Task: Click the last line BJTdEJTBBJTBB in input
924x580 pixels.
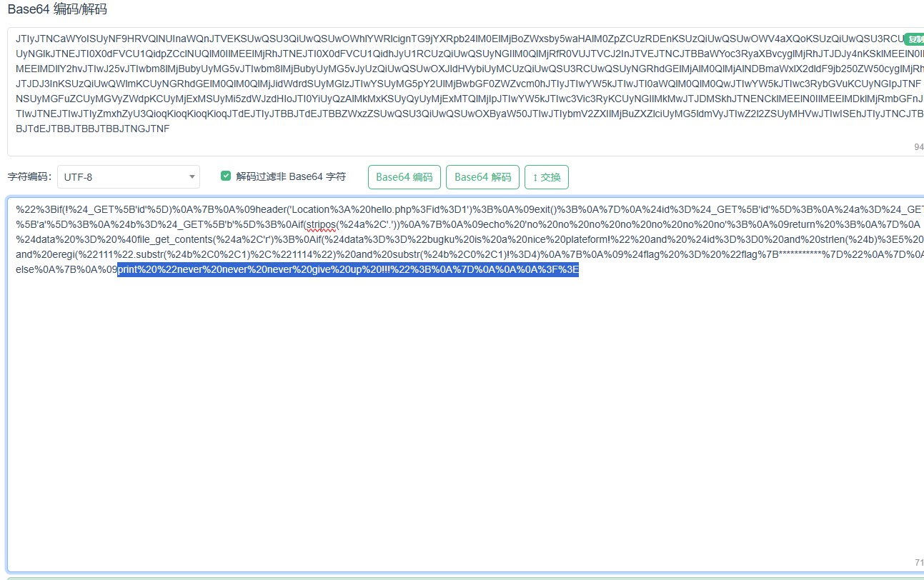Action: tap(92, 129)
